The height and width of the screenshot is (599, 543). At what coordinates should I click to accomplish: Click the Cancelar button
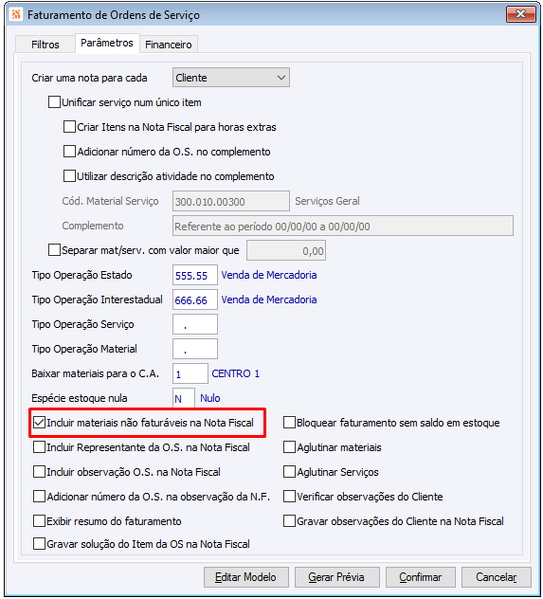496,577
